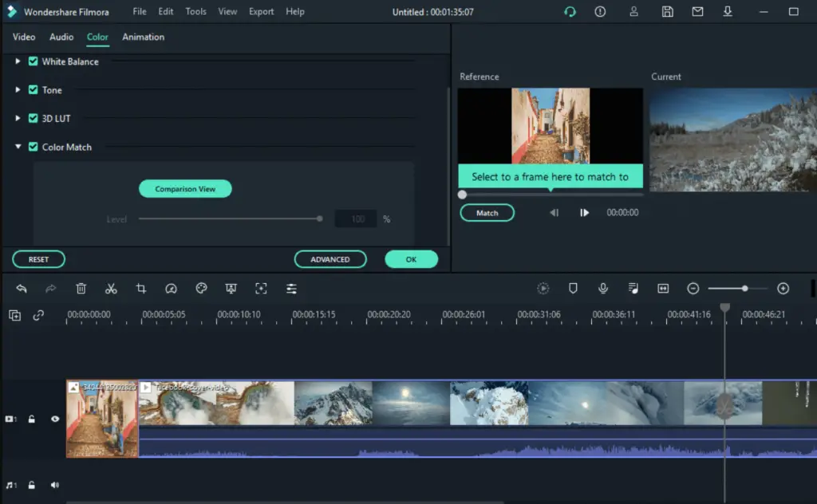Open the speedometer speed control icon

pos(171,289)
